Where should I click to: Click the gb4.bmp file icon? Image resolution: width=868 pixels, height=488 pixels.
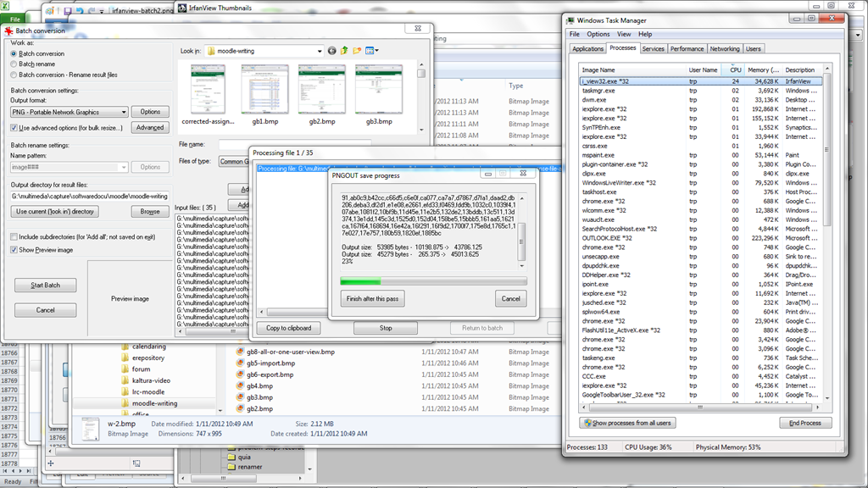(241, 385)
